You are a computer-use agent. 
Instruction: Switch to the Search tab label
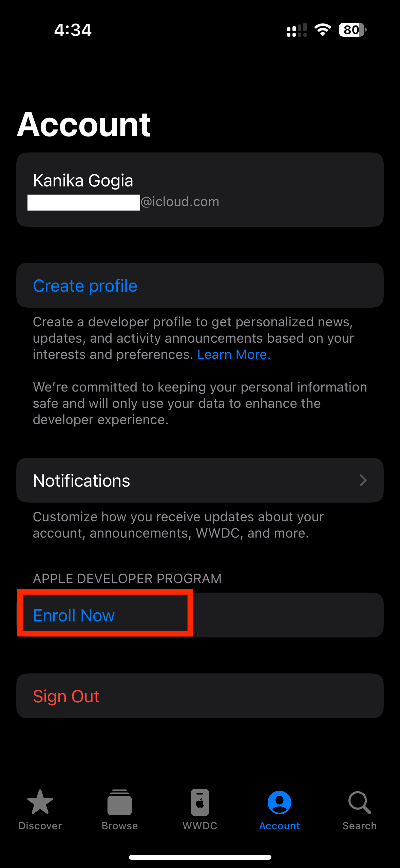pos(360,826)
